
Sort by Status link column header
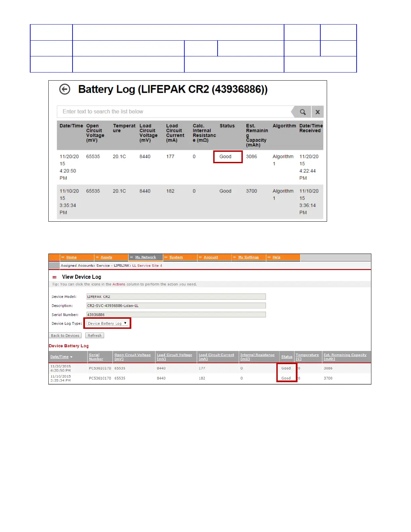287,357
